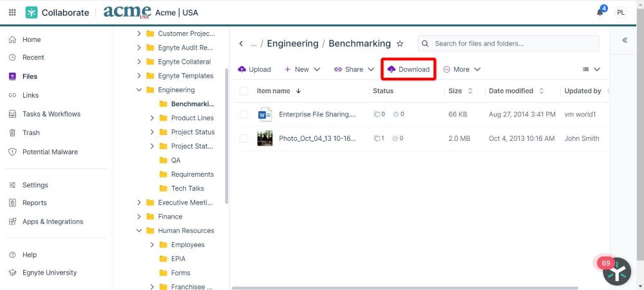The width and height of the screenshot is (644, 290).
Task: Tick the select-all checkbox in header
Action: (244, 91)
